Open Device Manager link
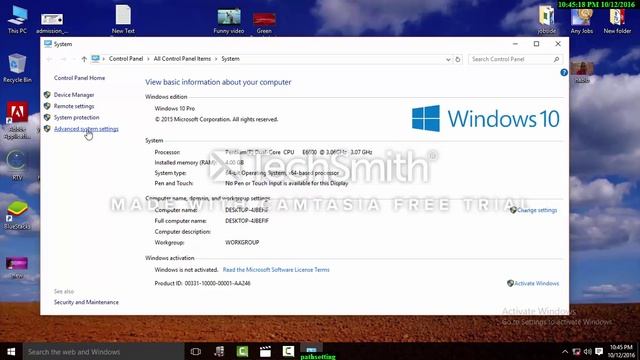 (x=74, y=95)
